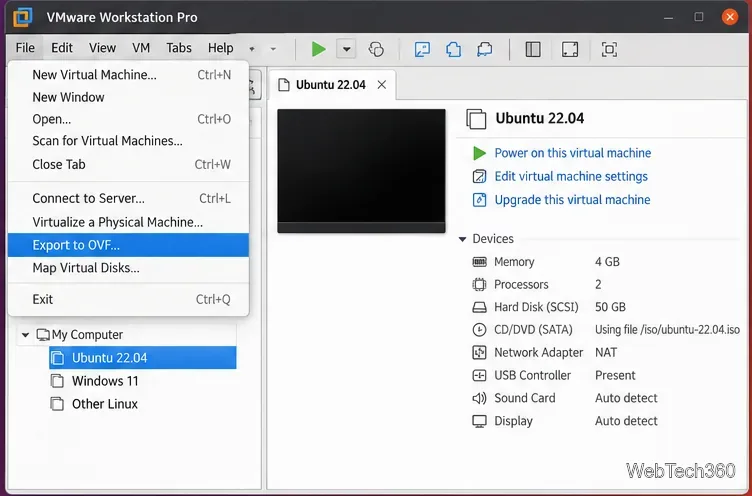
Task: Click the Network Adapter NAT value
Action: (606, 353)
